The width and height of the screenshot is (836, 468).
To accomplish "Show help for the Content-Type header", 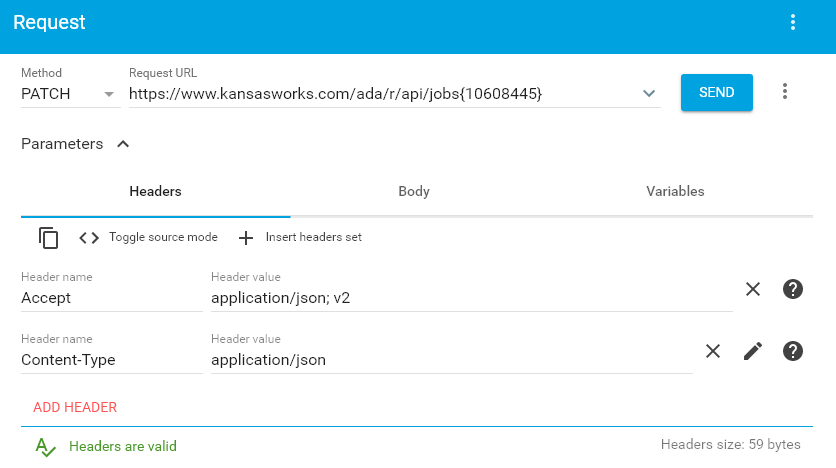I will pyautogui.click(x=793, y=351).
